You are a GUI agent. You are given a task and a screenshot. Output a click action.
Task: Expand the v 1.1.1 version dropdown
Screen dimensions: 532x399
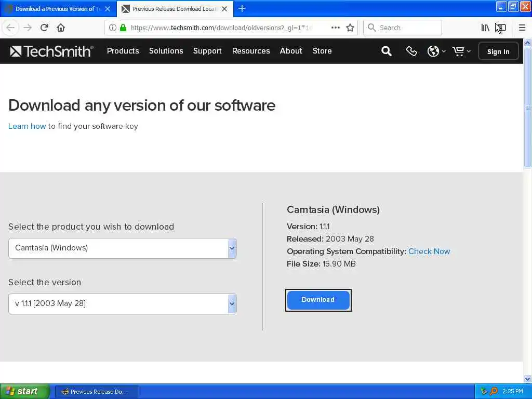click(x=123, y=303)
